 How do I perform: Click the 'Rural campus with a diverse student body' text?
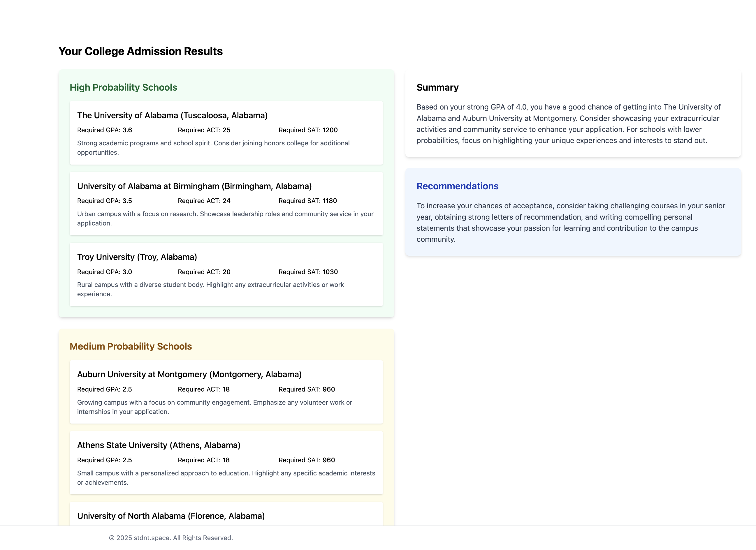(210, 290)
